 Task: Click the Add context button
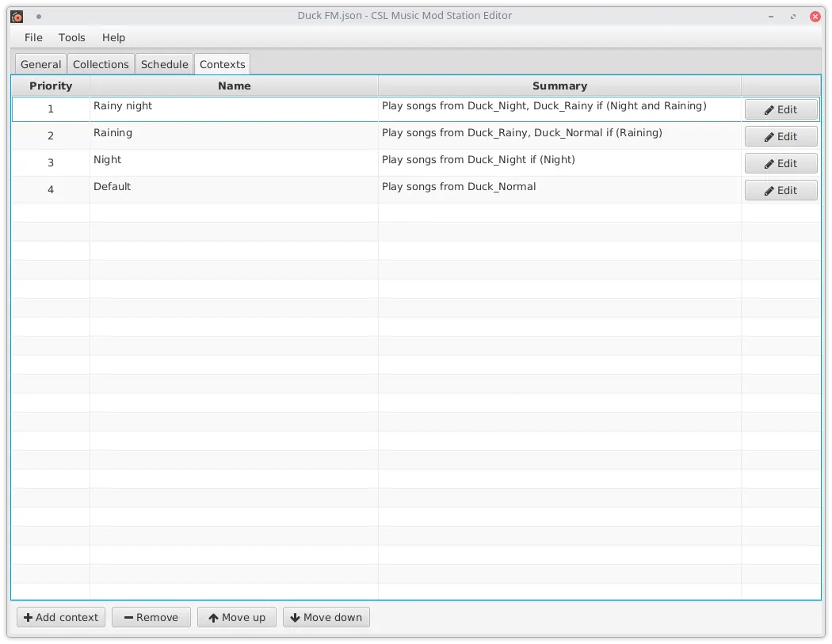[61, 618]
